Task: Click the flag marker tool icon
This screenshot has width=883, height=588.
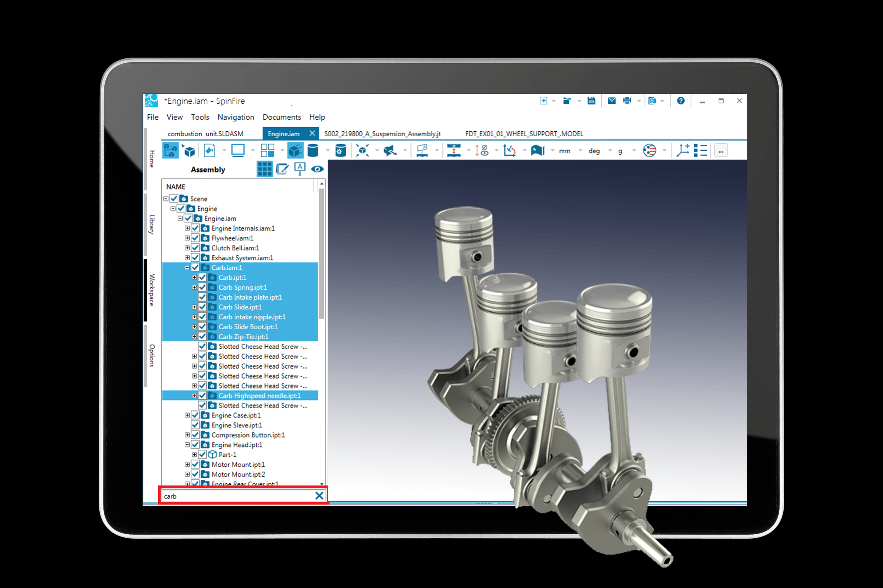Action: tap(538, 151)
